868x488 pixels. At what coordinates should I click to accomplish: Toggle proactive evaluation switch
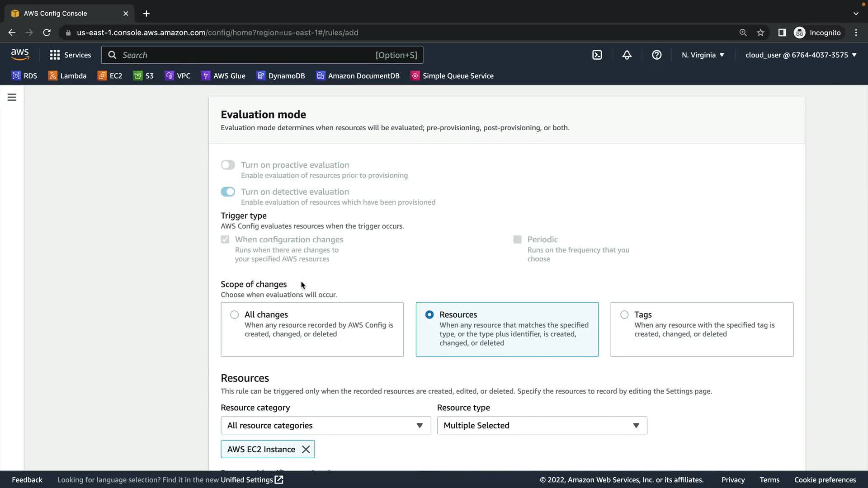(228, 165)
